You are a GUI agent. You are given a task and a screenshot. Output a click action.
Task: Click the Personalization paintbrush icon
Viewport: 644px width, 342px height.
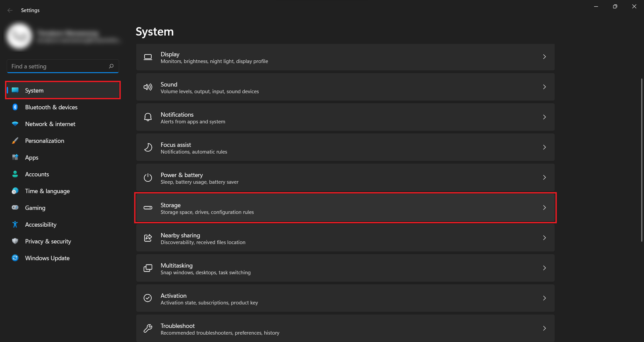pos(15,140)
